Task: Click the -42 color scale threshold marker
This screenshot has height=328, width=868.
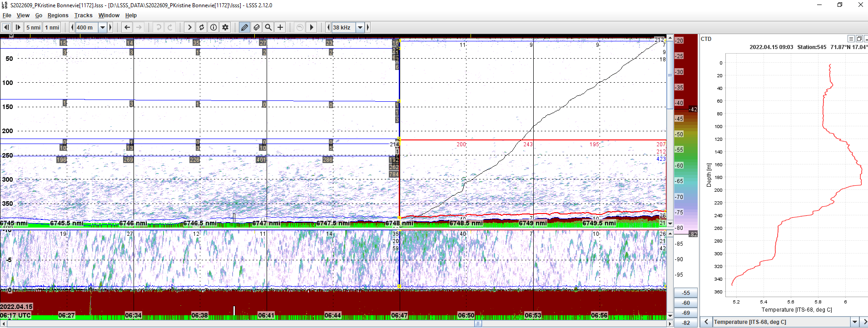Action: (693, 109)
